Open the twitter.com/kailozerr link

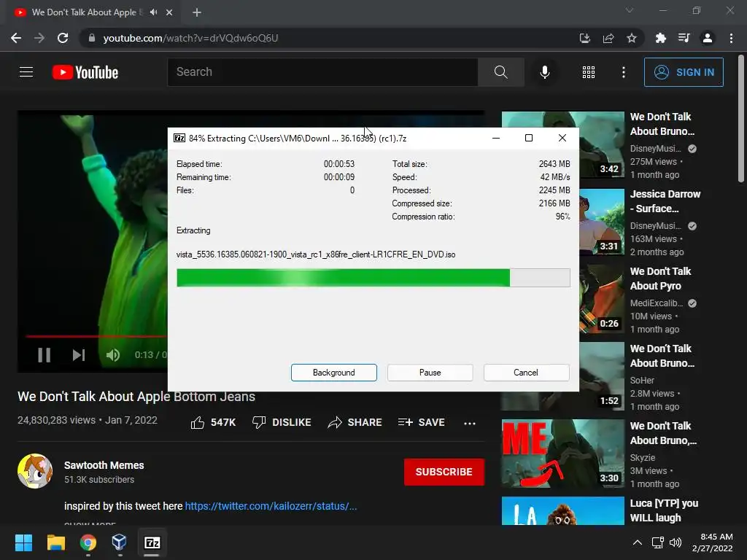[271, 506]
